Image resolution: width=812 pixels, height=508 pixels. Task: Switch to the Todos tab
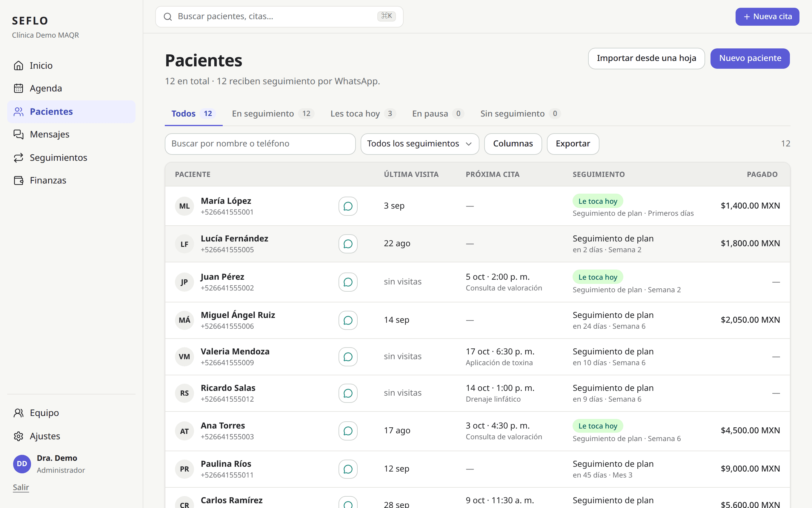tap(194, 114)
